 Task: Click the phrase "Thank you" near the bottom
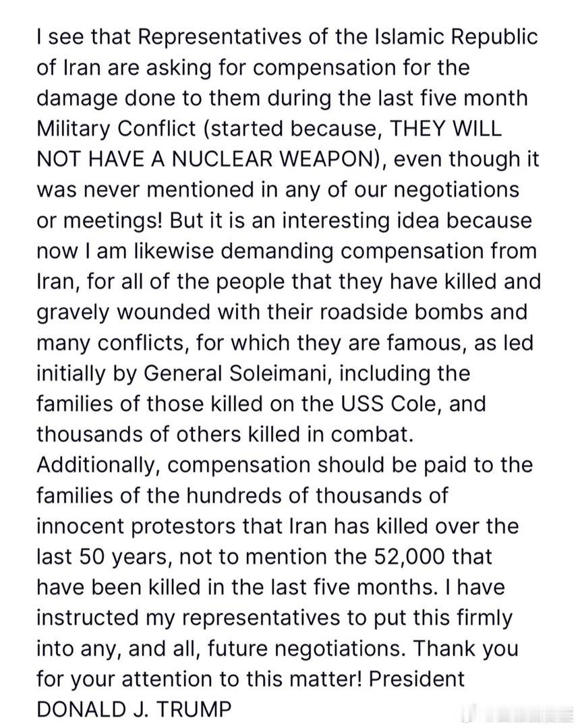click(465, 649)
